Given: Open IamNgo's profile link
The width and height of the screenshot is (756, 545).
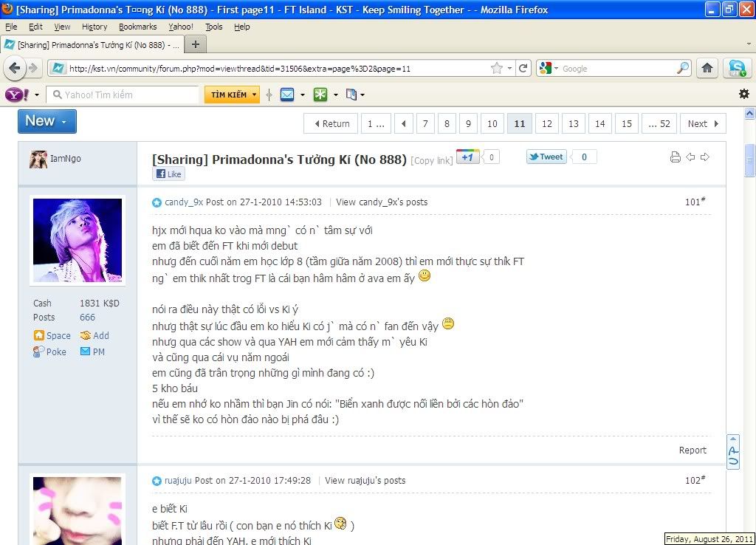Looking at the screenshot, I should coord(66,158).
